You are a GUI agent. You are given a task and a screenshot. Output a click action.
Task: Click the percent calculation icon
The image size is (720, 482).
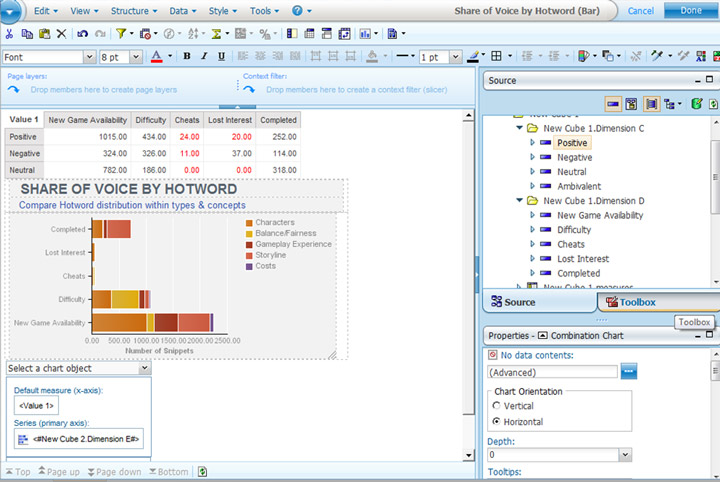[x=264, y=34]
